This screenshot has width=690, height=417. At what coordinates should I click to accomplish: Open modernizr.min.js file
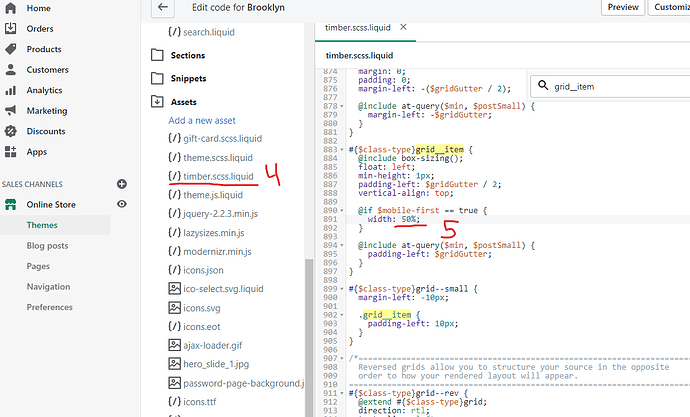point(217,252)
